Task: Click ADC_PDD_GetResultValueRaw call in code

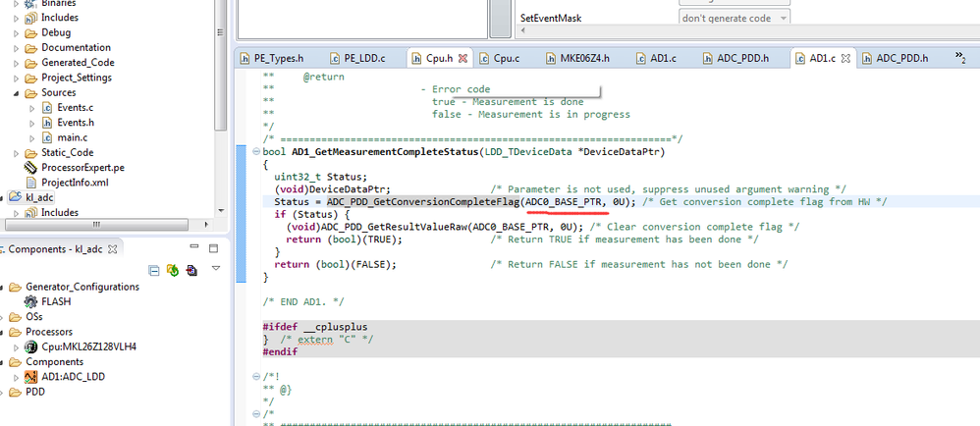Action: (x=394, y=227)
